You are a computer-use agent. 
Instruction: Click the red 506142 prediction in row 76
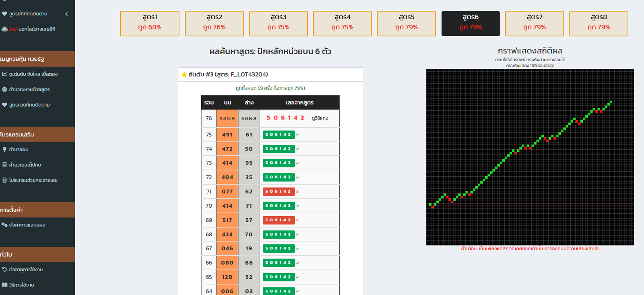click(x=285, y=118)
